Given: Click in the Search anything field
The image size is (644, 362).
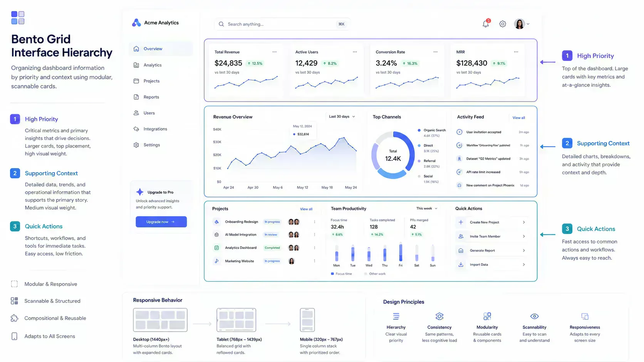Looking at the screenshot, I should [282, 24].
